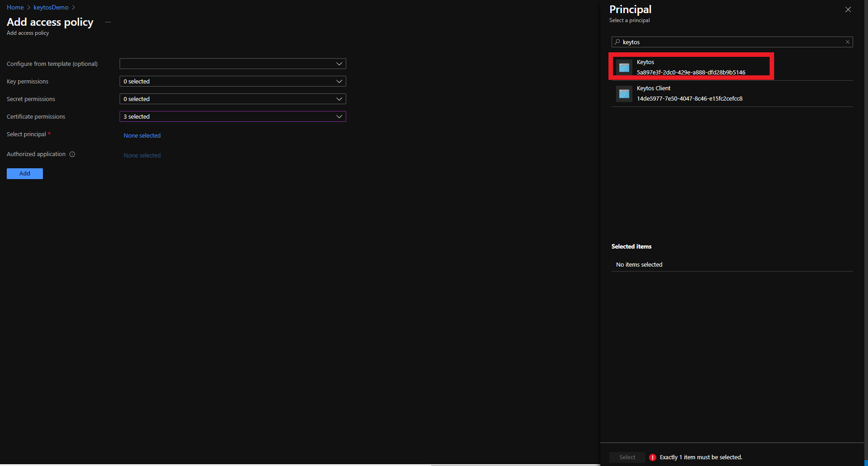Click the Keytos Client application icon

click(x=624, y=94)
